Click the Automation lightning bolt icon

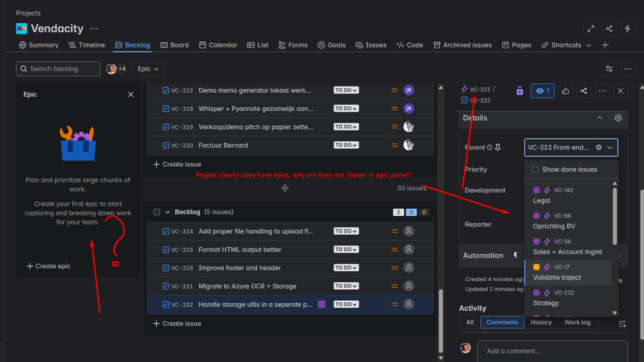tap(516, 255)
